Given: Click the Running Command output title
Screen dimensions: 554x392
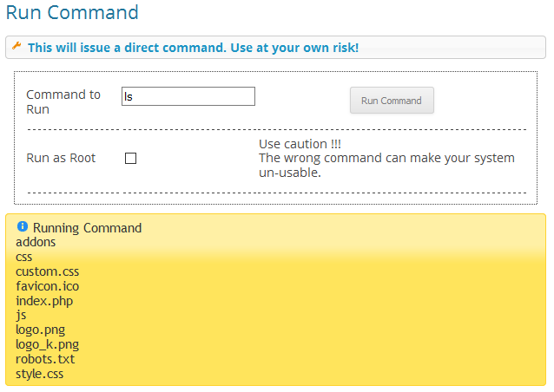Looking at the screenshot, I should point(88,228).
